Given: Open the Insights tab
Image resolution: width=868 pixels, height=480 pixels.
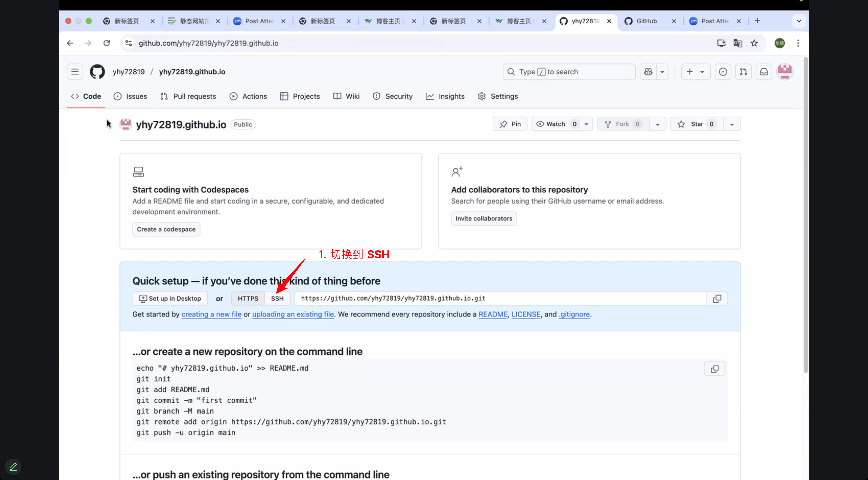Looking at the screenshot, I should pos(445,96).
